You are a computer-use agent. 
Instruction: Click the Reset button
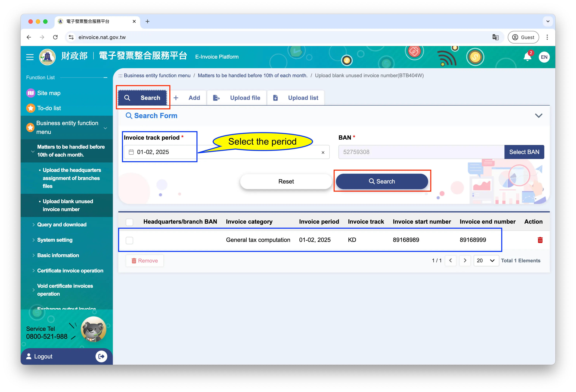click(286, 181)
